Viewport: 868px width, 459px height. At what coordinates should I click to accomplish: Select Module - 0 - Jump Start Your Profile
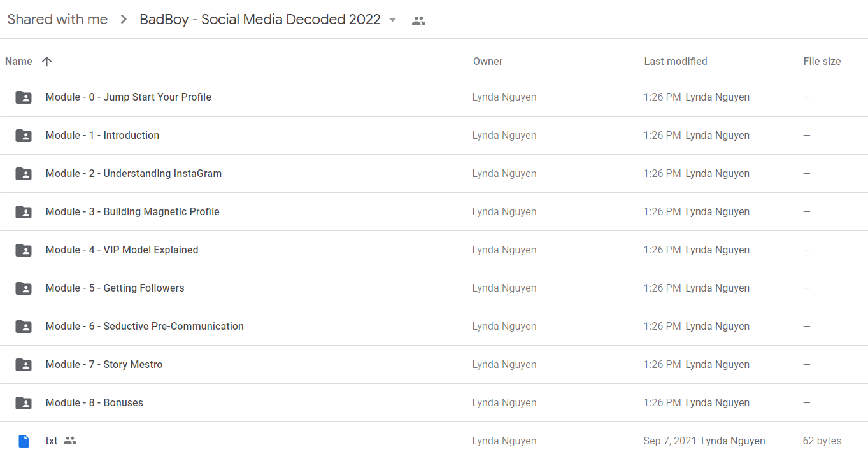[129, 97]
